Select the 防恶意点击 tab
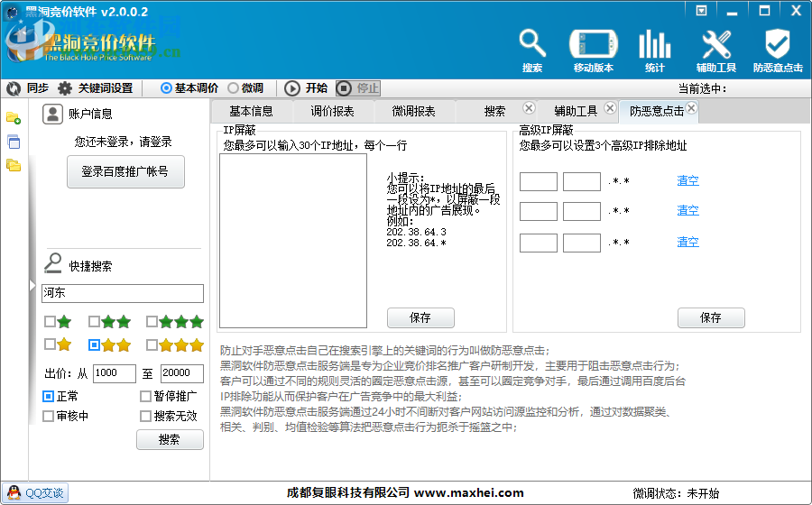The width and height of the screenshot is (812, 505). [x=657, y=111]
